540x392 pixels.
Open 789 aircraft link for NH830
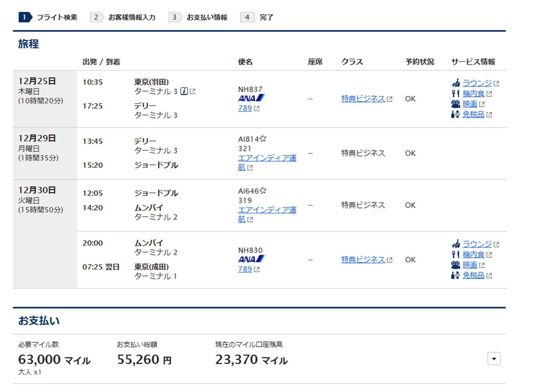(x=245, y=269)
